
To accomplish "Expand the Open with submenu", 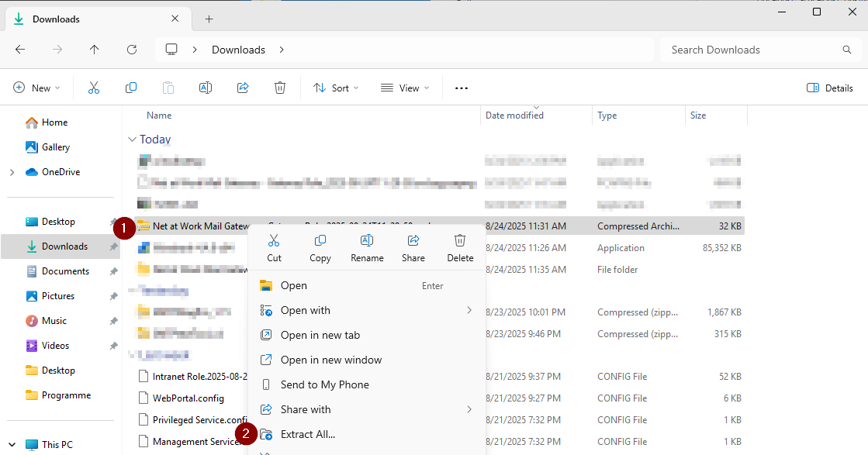I will (366, 310).
